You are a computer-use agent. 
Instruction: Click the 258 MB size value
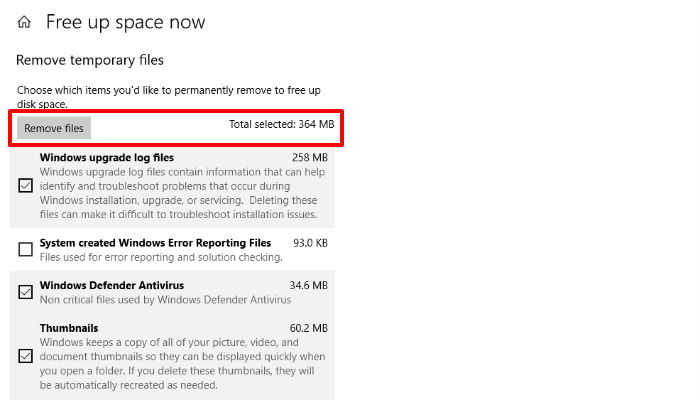(x=310, y=158)
